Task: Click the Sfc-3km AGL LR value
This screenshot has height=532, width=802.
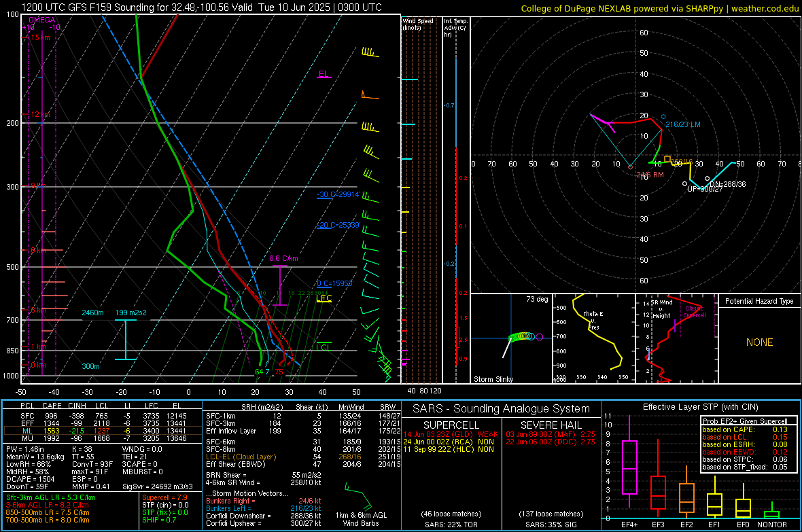Action: pyautogui.click(x=51, y=497)
